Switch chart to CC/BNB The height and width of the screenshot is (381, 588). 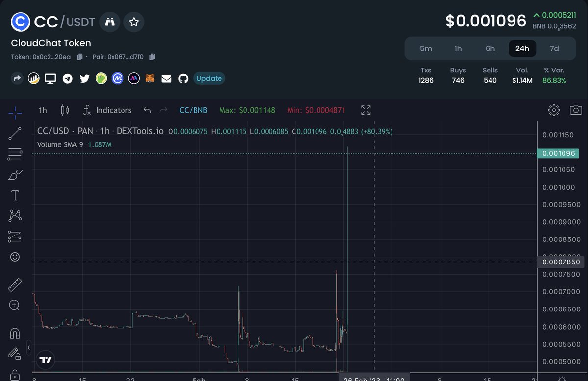(x=193, y=110)
